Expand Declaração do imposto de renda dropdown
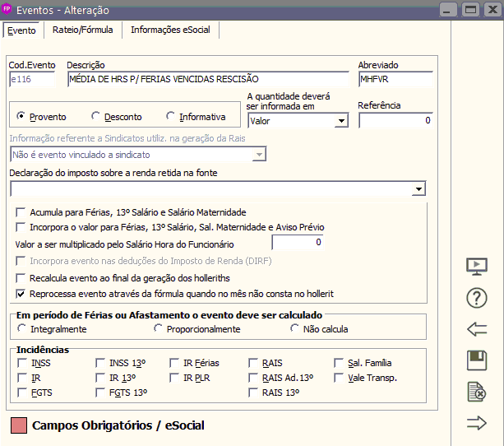The image size is (504, 446). click(x=419, y=189)
